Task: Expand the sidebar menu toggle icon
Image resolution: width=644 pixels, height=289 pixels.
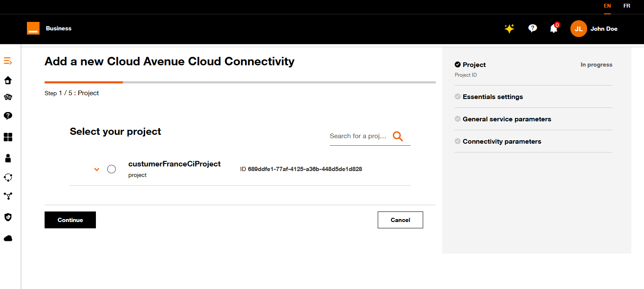Action: (x=8, y=61)
